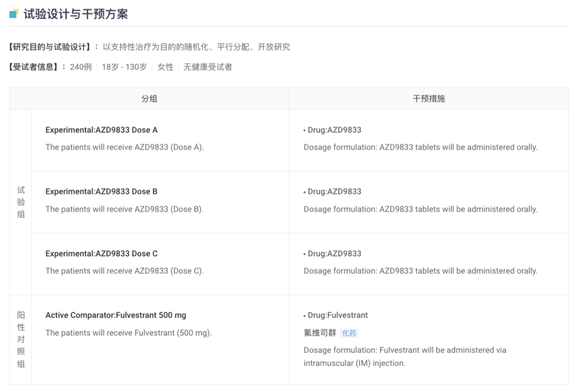Image resolution: width=575 pixels, height=392 pixels.
Task: Click the 化药 tag next to 氟维司群
Action: pyautogui.click(x=349, y=333)
